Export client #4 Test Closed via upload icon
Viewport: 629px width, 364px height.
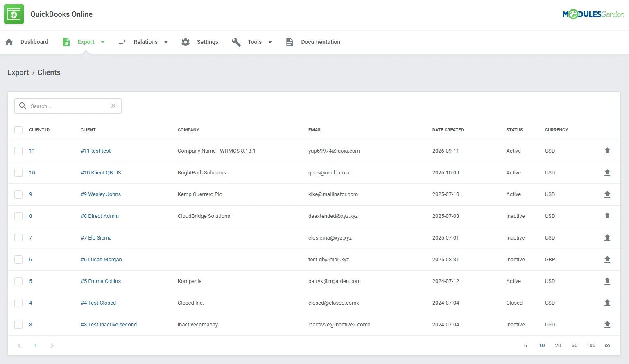coord(607,303)
